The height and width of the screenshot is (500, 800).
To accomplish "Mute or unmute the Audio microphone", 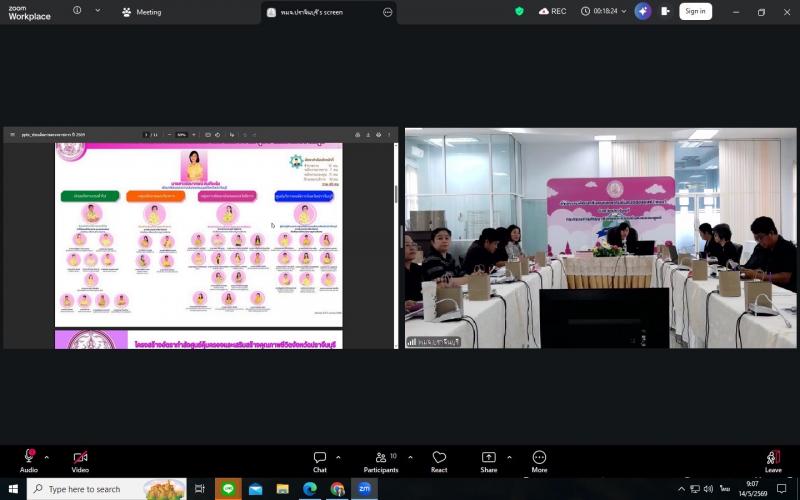I will (29, 460).
